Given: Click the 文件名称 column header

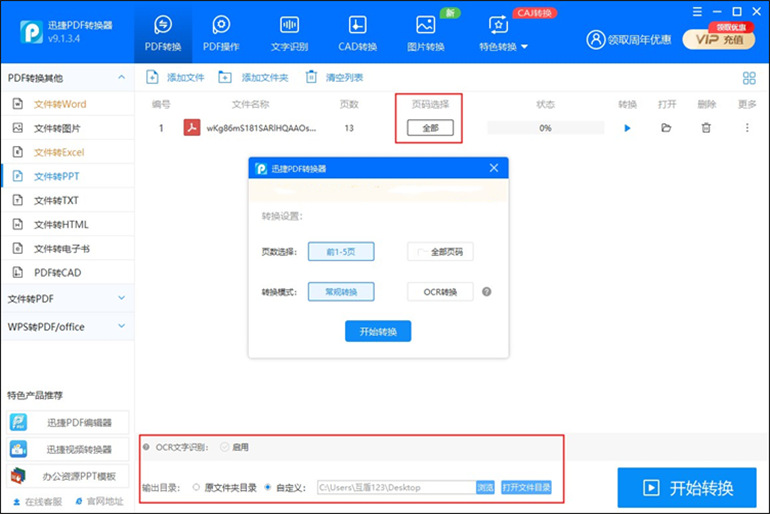Looking at the screenshot, I should 250,104.
